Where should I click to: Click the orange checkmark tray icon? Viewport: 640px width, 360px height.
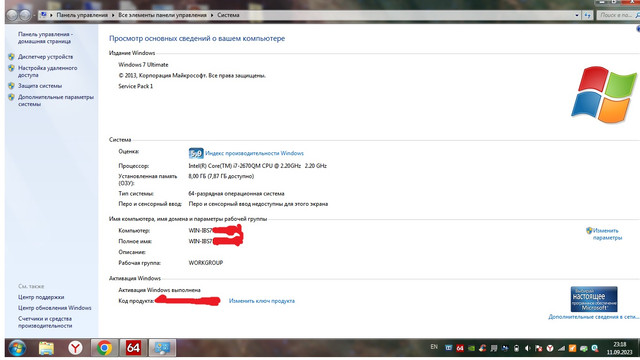tap(572, 348)
